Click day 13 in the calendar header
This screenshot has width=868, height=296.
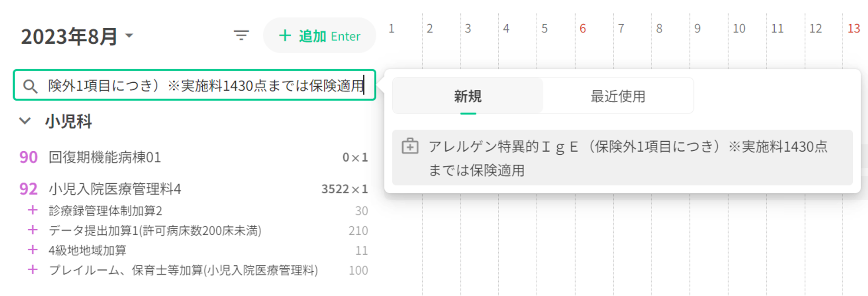854,29
